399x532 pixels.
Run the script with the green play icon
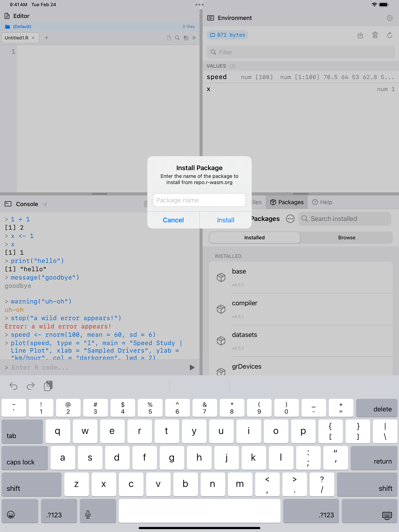[x=194, y=38]
